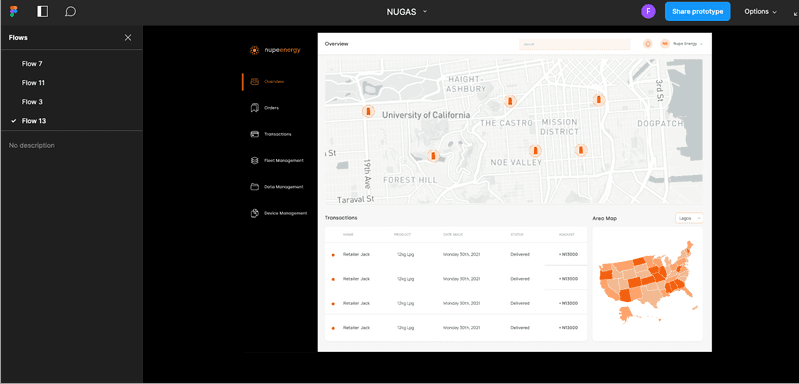Image resolution: width=799 pixels, height=384 pixels.
Task: Click the Share prototype button
Action: (697, 11)
